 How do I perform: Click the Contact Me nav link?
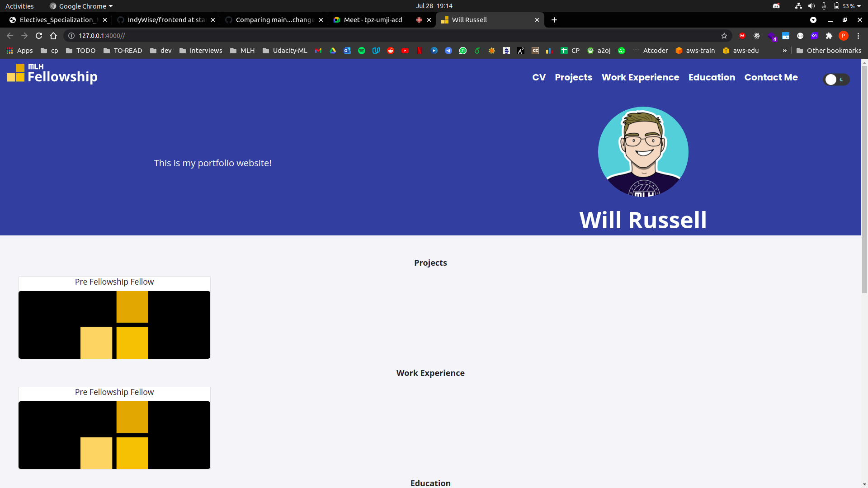pos(771,77)
